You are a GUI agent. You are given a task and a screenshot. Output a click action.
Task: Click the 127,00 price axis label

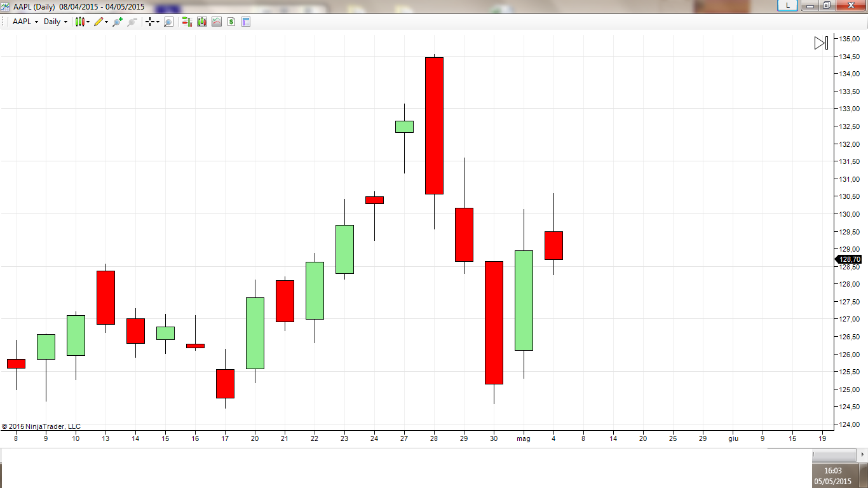[850, 319]
